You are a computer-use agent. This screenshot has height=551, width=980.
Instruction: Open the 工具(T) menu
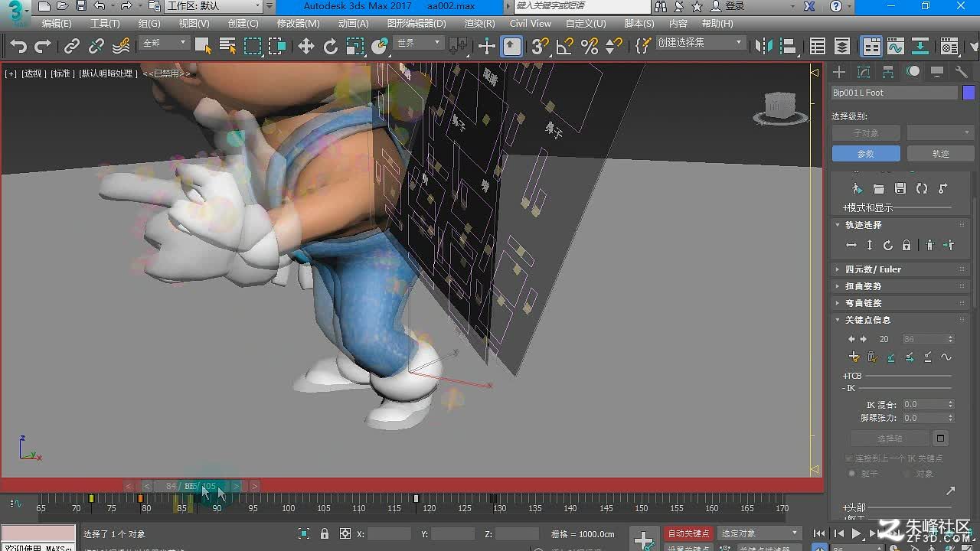105,24
